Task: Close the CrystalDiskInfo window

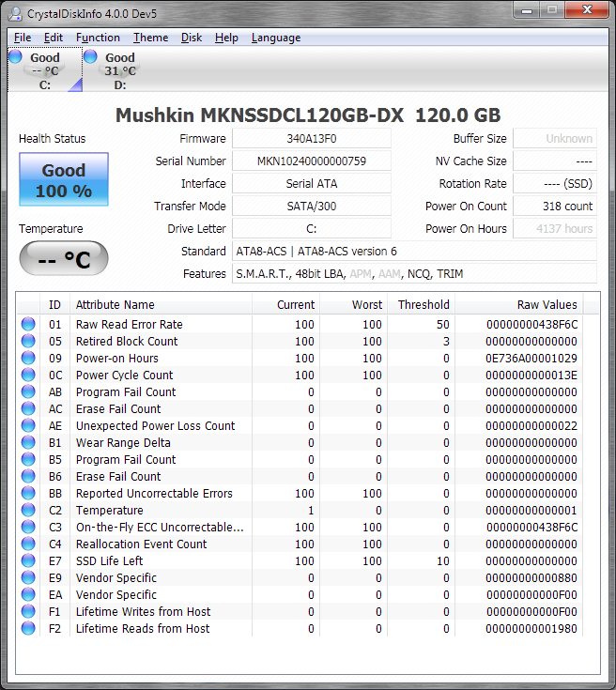Action: (x=587, y=9)
